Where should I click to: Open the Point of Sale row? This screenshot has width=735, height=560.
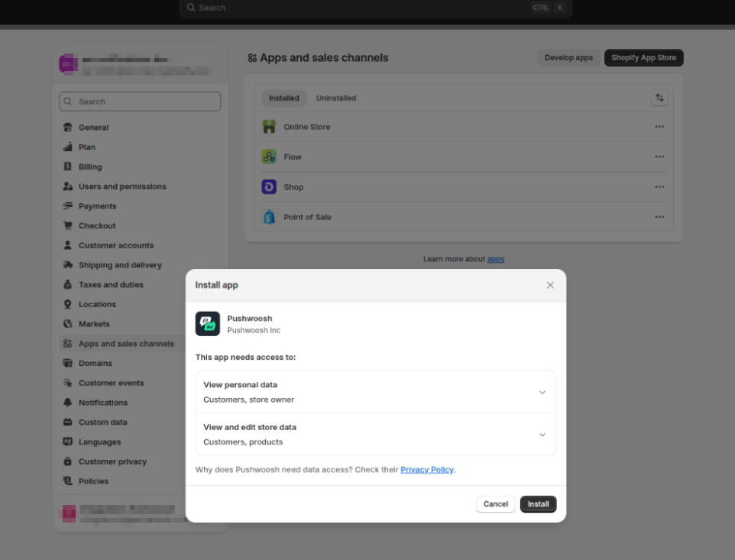(464, 217)
